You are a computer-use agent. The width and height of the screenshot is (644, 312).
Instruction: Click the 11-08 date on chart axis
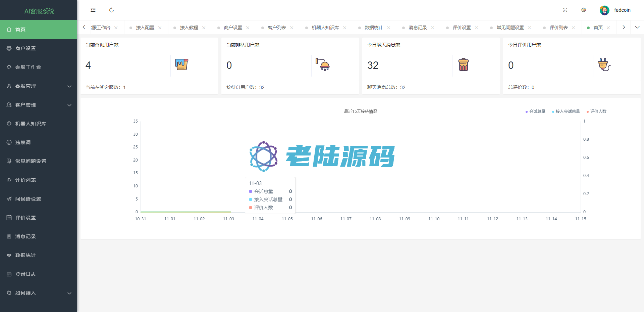coord(375,219)
